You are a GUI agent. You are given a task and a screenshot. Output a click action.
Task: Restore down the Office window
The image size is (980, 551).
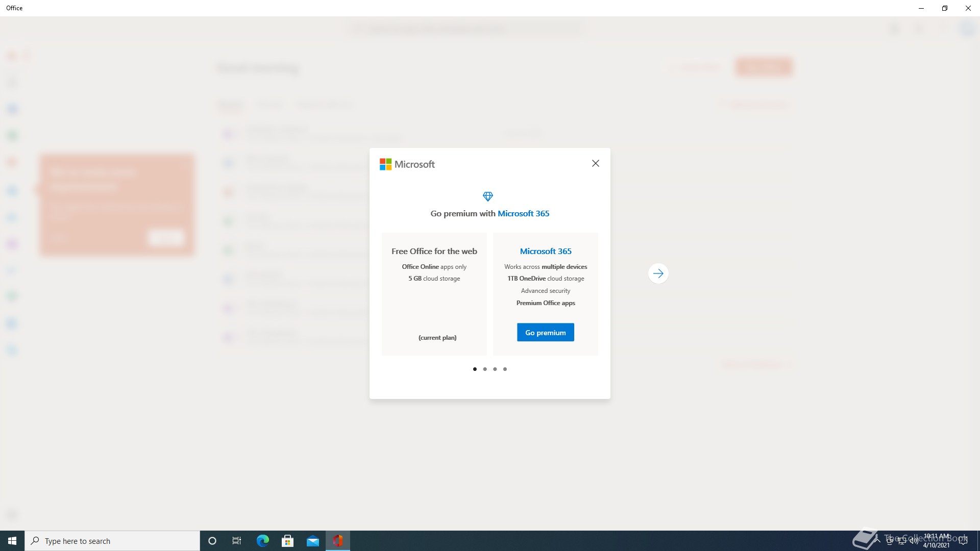[945, 8]
